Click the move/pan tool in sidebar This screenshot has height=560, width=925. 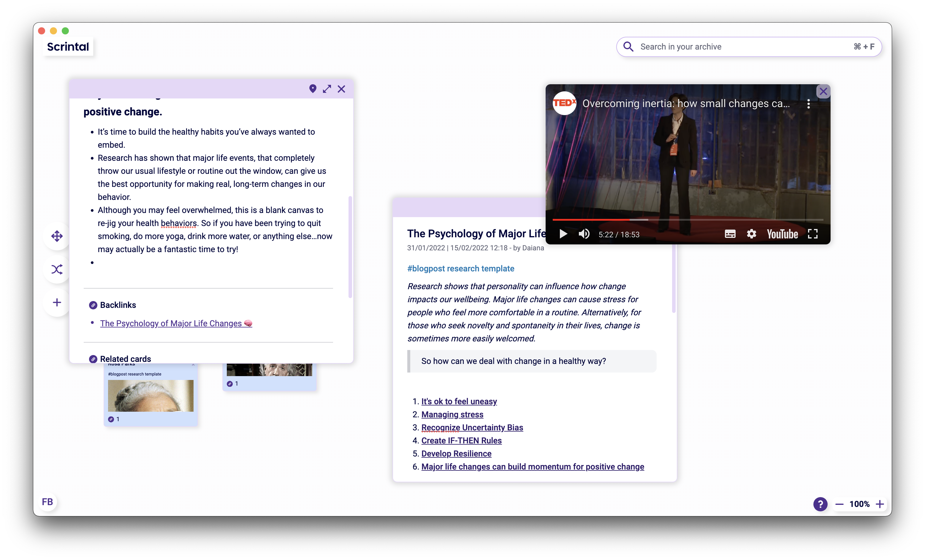57,236
